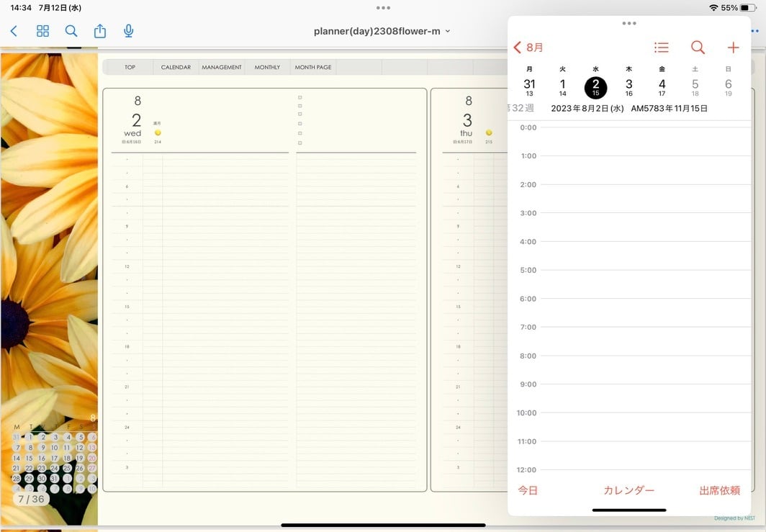Tap the back chevron in GoodNotes toolbar
This screenshot has height=532, width=766.
coord(14,31)
